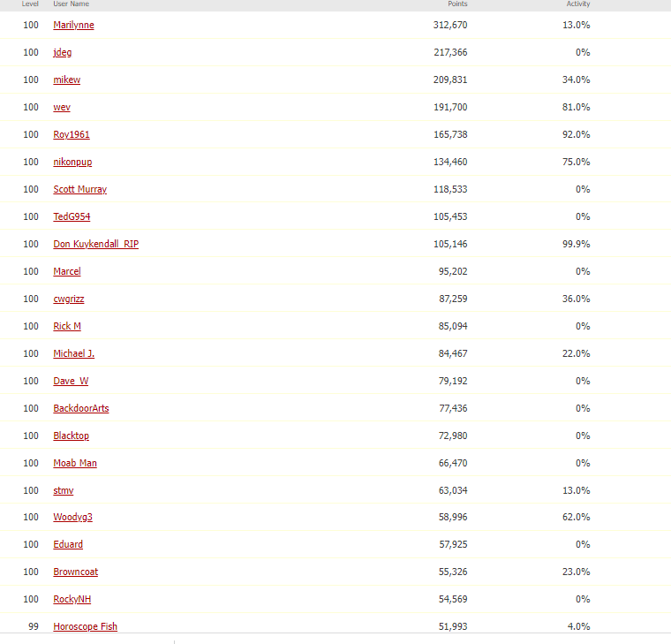Select the wev user link
This screenshot has height=644, width=671.
click(x=61, y=107)
